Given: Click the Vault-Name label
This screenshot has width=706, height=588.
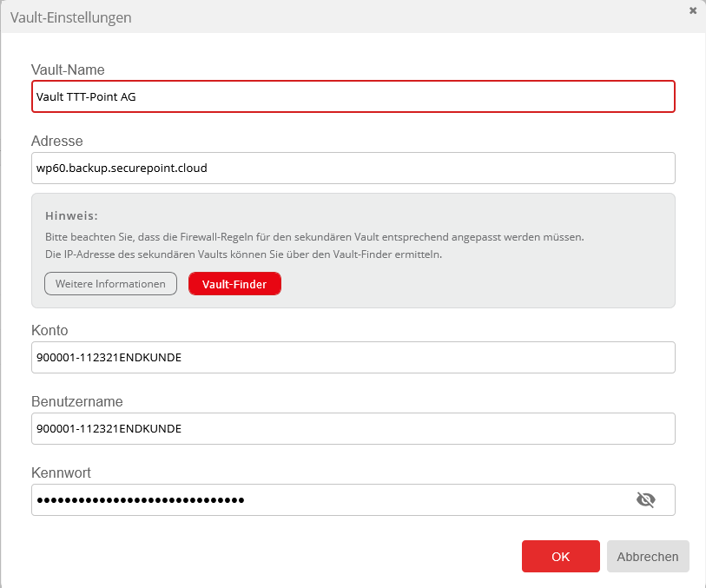Looking at the screenshot, I should point(68,69).
